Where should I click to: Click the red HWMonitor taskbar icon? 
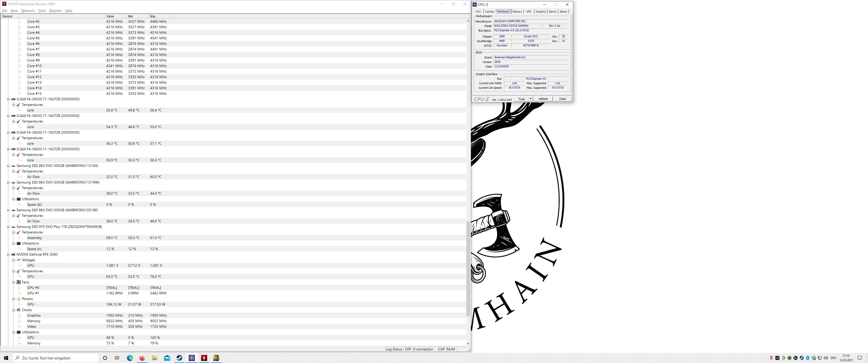coord(204,358)
